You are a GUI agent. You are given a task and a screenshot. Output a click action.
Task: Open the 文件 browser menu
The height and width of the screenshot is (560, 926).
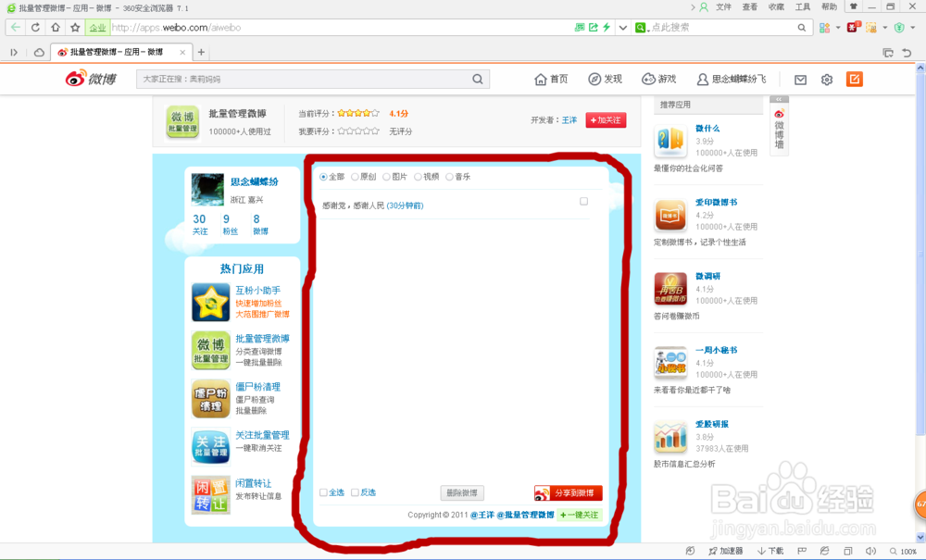(723, 7)
